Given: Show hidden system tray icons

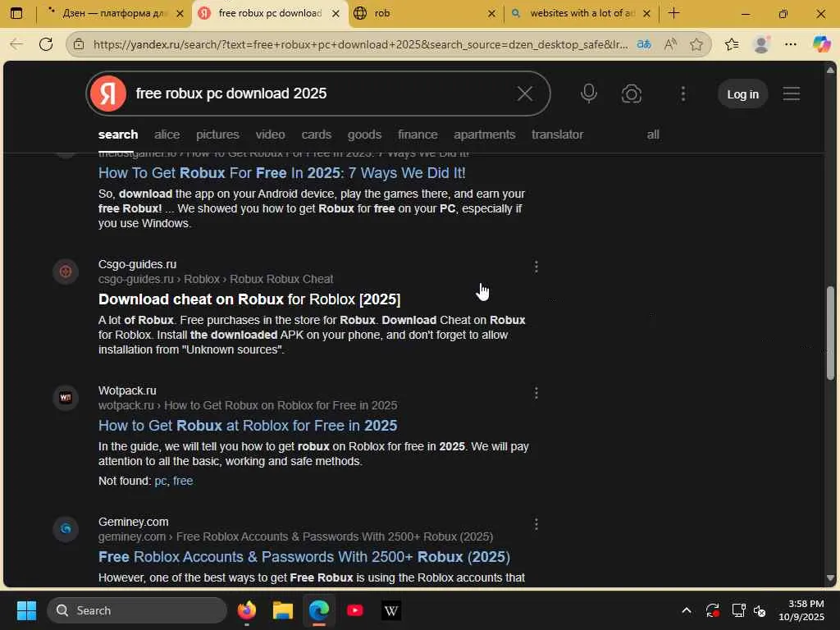Looking at the screenshot, I should pos(687,610).
